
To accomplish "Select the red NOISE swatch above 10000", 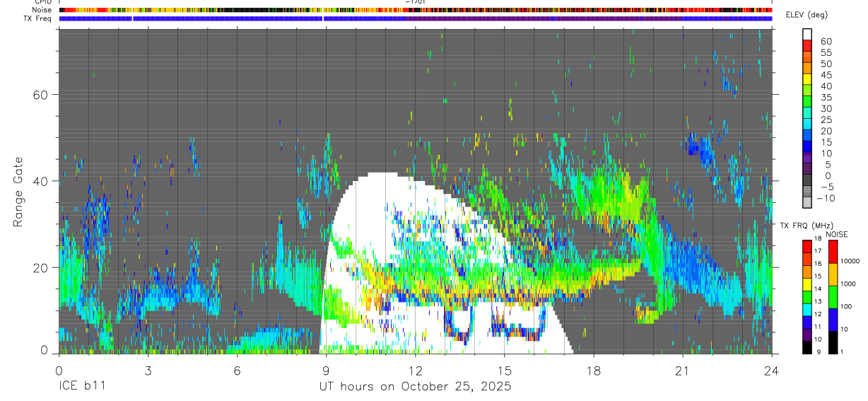I will 833,251.
